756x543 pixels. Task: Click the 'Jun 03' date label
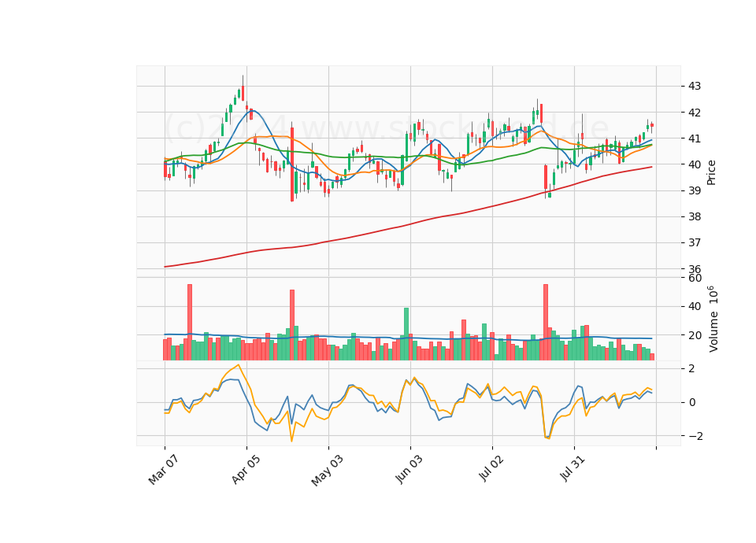[x=409, y=469]
